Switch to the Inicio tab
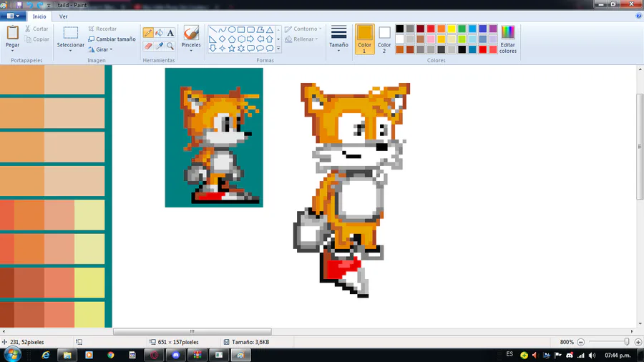Screen dimensions: 644x362 [x=39, y=16]
